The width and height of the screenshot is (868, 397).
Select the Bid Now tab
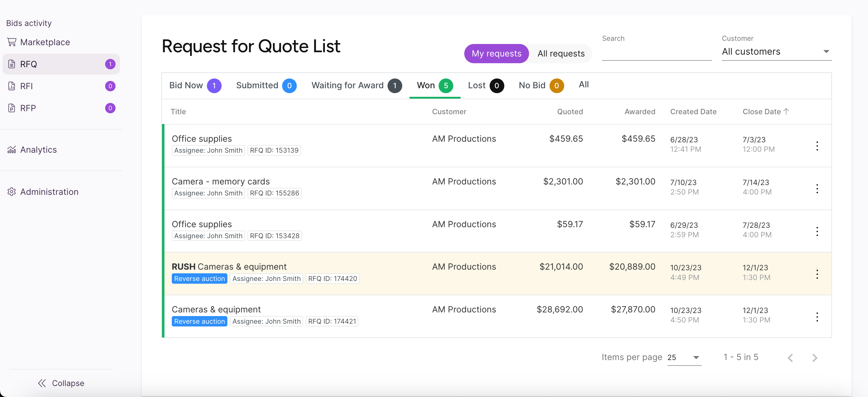pyautogui.click(x=195, y=86)
